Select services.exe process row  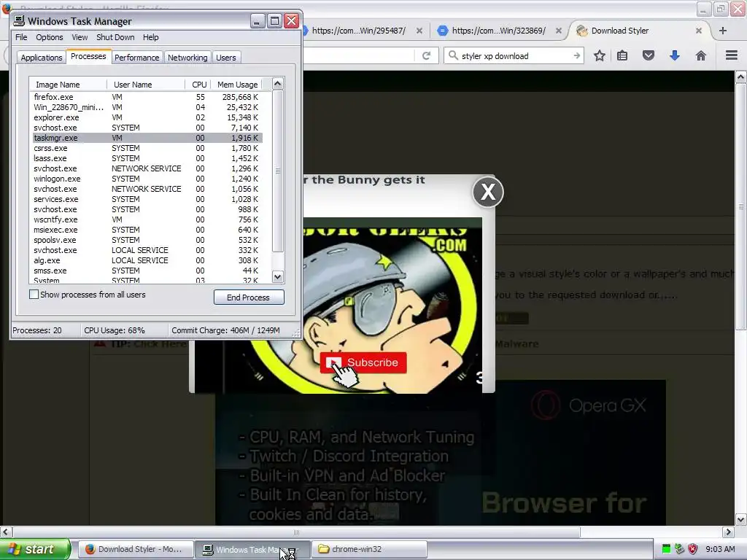146,199
